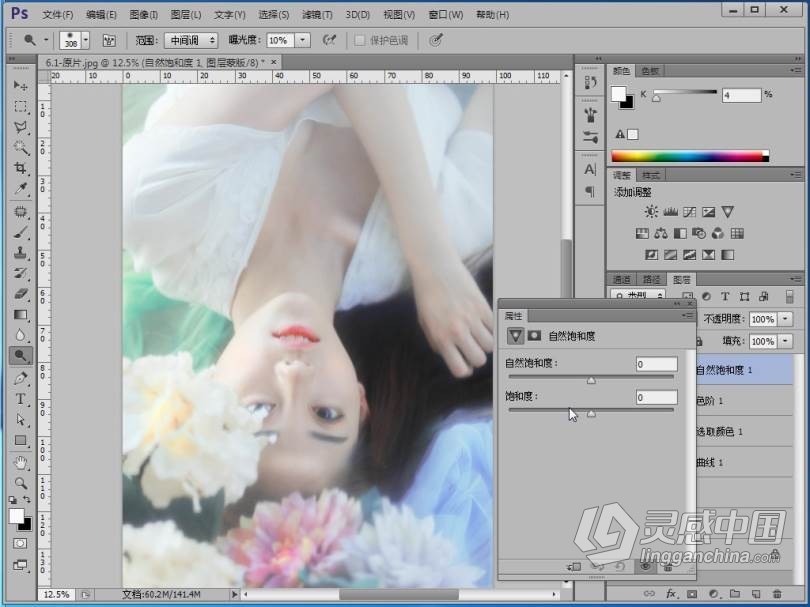The width and height of the screenshot is (810, 607).
Task: Toggle layer visibility eye in Properties panel
Action: point(646,566)
